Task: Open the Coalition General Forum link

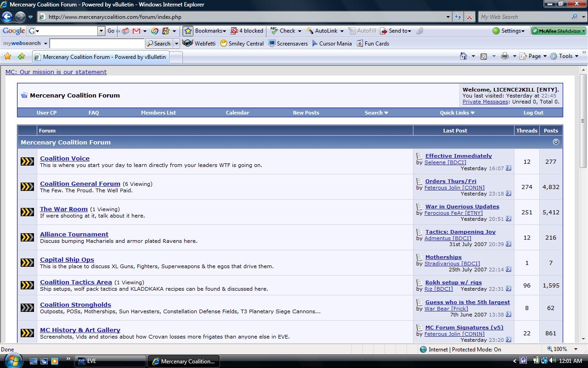Action: tap(80, 184)
